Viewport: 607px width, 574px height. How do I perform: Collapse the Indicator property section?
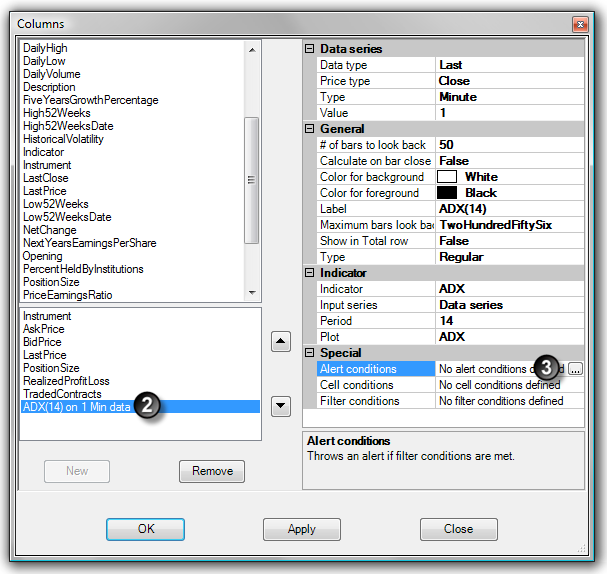(x=309, y=273)
